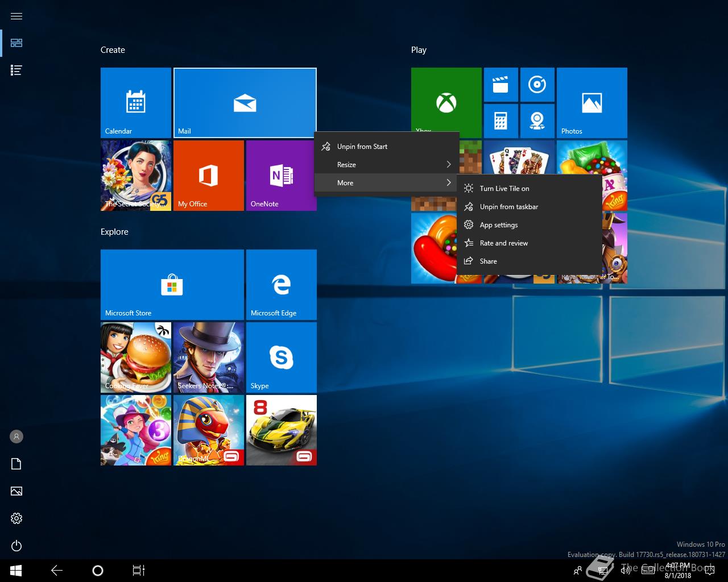Open Task View on the taskbar

(139, 571)
